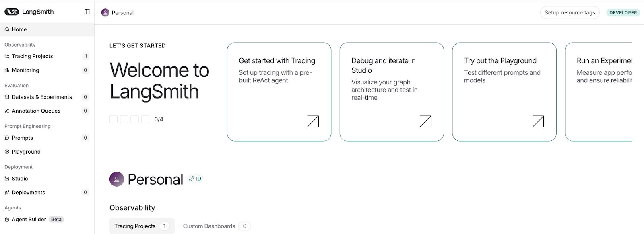Click the large Personal avatar icon
This screenshot has height=234, width=644.
tap(117, 179)
